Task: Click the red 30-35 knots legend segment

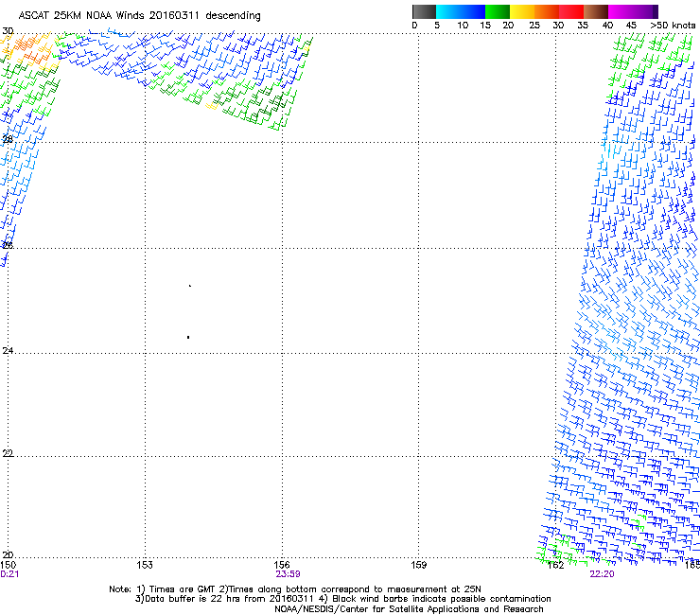Action: tap(571, 11)
